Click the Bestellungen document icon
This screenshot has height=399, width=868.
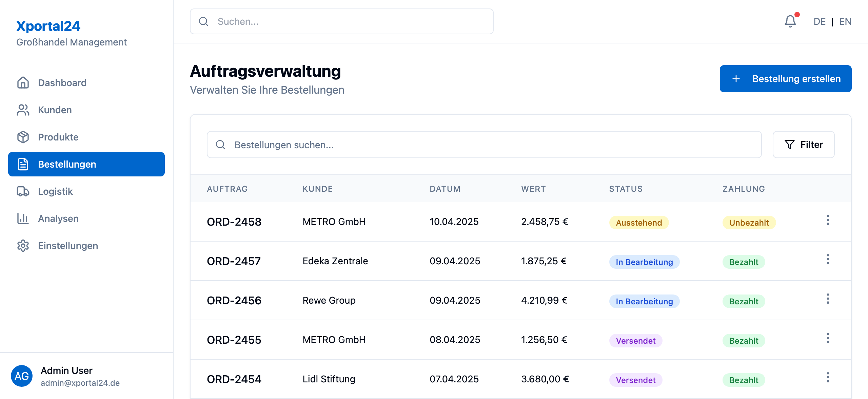coord(23,164)
